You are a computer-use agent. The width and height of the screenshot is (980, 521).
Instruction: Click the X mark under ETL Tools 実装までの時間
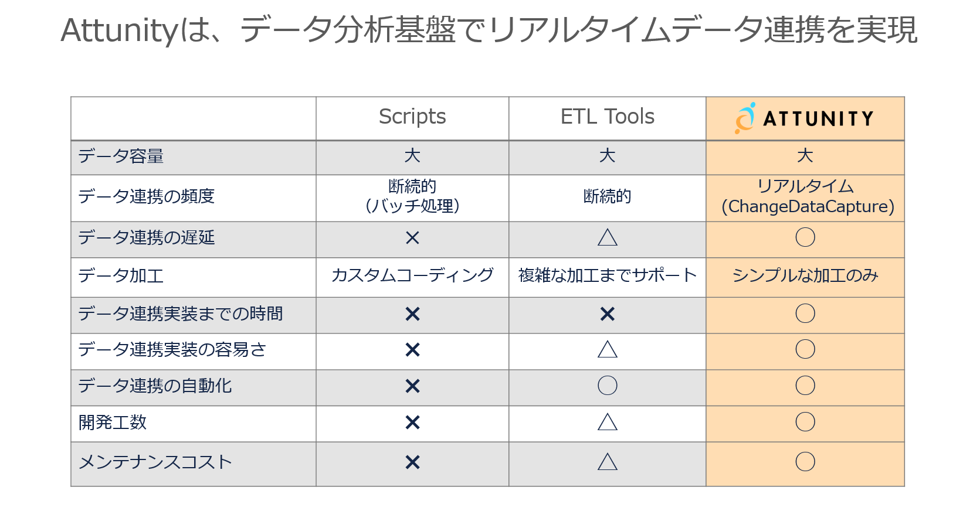click(608, 314)
